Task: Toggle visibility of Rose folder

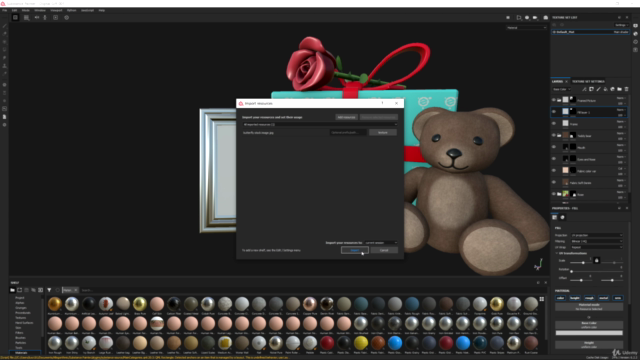Action: [x=554, y=194]
